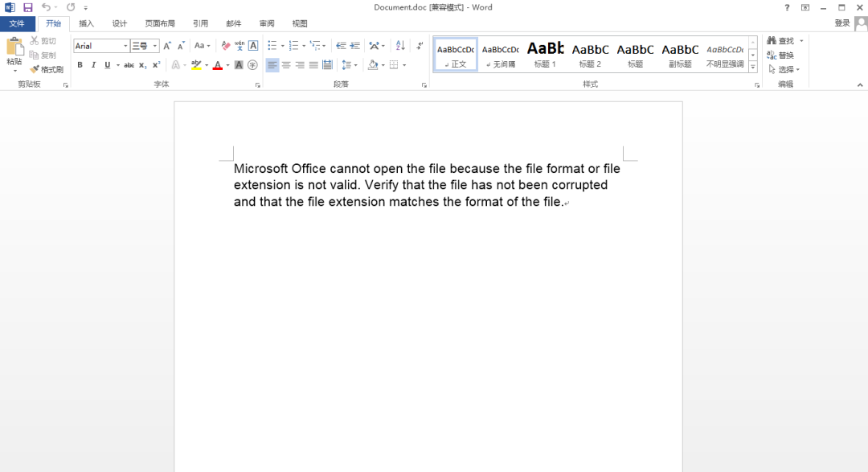Paste from the clipboard (粘贴)
Viewport: 868px width, 472px height.
click(x=14, y=55)
